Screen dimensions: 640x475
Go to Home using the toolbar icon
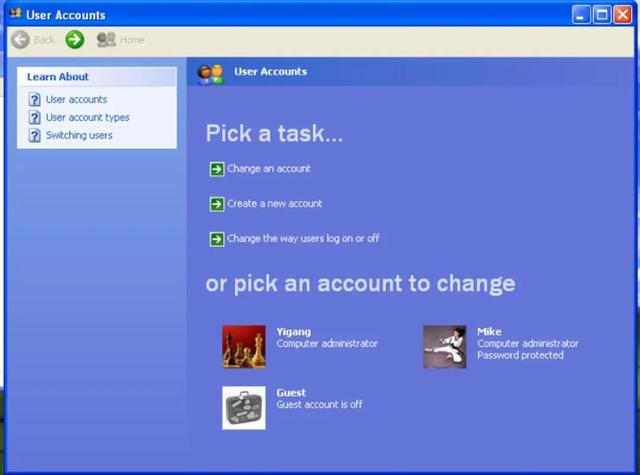click(106, 40)
